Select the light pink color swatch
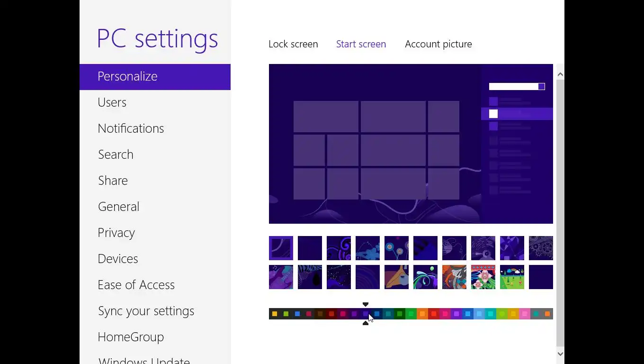This screenshot has width=644, height=364. [525, 314]
